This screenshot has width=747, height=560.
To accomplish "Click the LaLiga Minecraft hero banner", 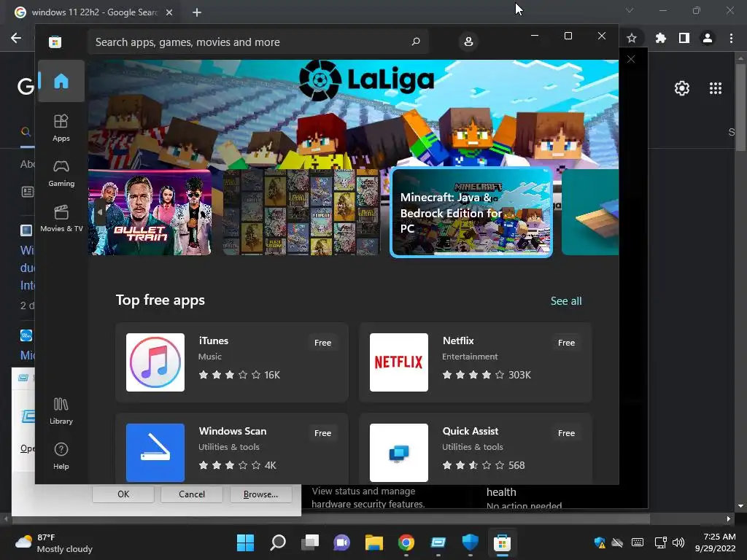I will tap(354, 114).
